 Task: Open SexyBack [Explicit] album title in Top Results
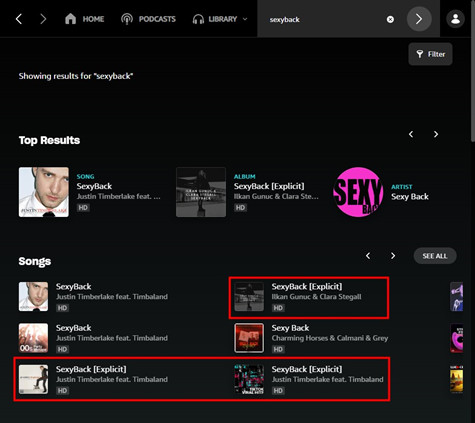pyautogui.click(x=269, y=186)
